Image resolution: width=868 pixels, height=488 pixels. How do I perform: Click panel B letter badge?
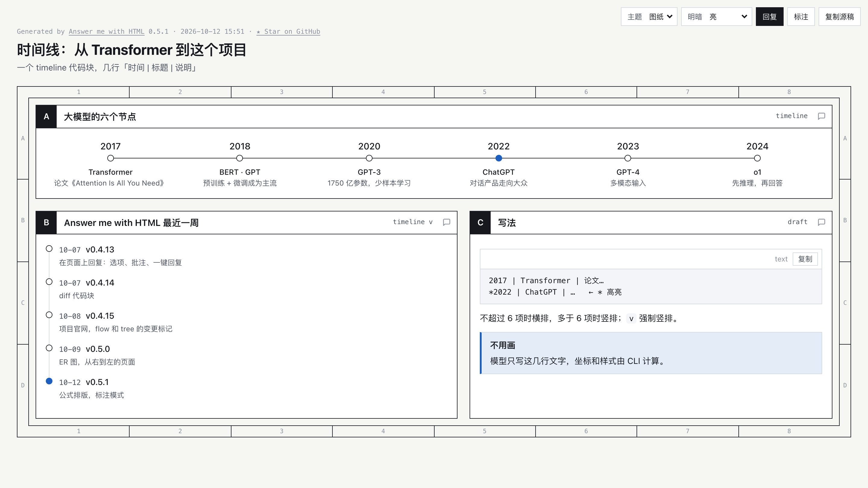coord(46,223)
